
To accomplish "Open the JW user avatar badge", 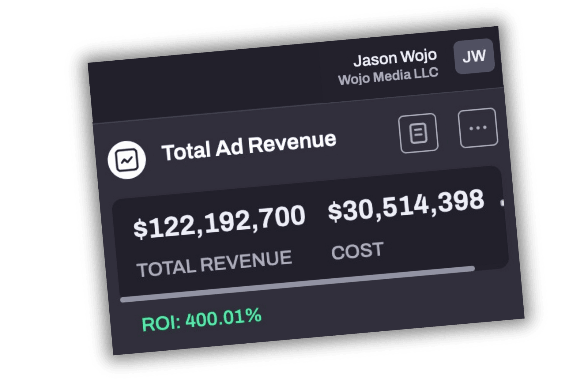I will 474,56.
